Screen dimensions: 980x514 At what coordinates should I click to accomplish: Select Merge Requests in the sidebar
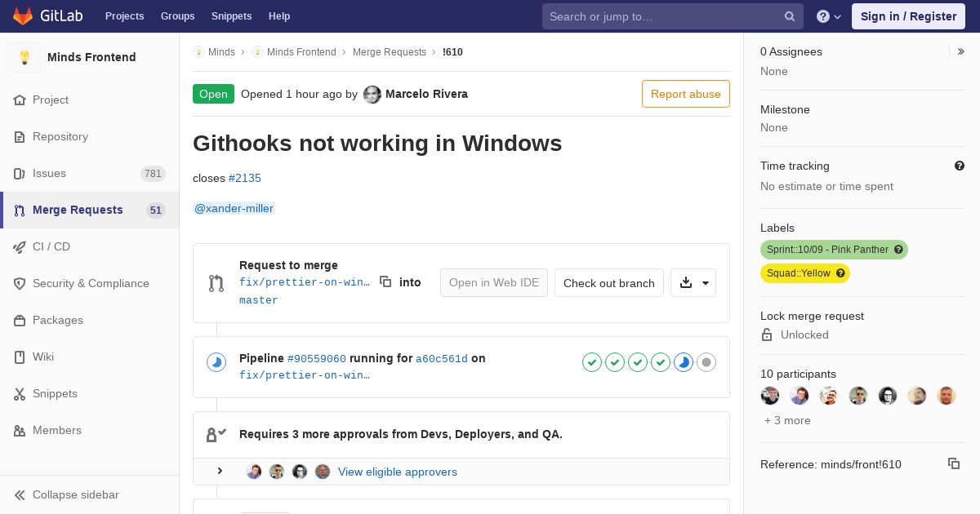click(x=90, y=210)
